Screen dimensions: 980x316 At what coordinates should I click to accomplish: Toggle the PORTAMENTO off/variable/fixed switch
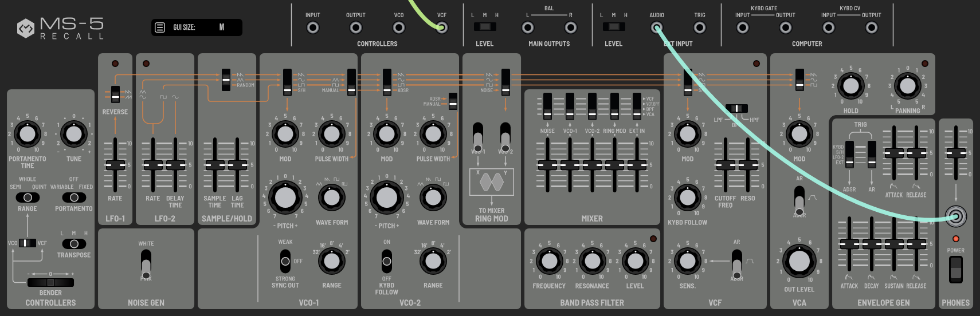coord(74,197)
